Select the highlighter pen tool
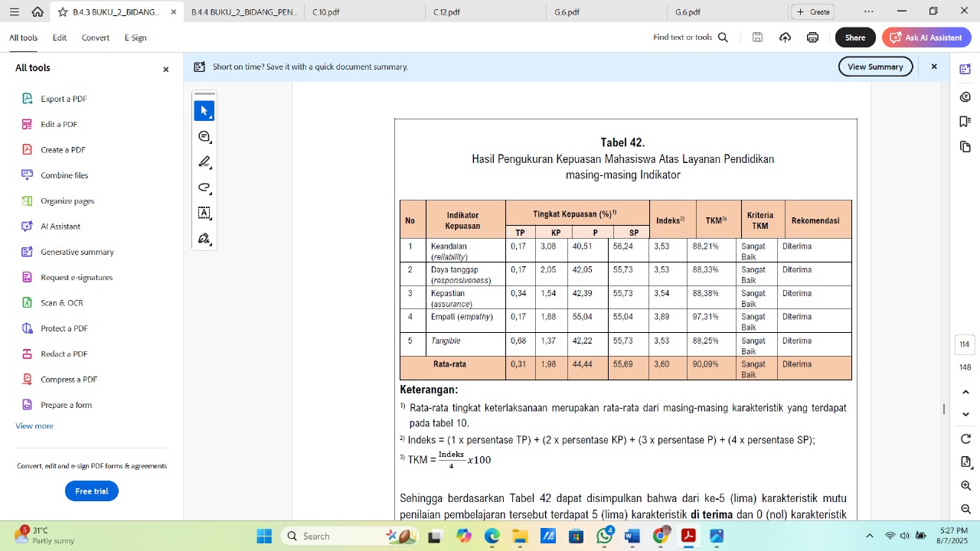 point(204,162)
